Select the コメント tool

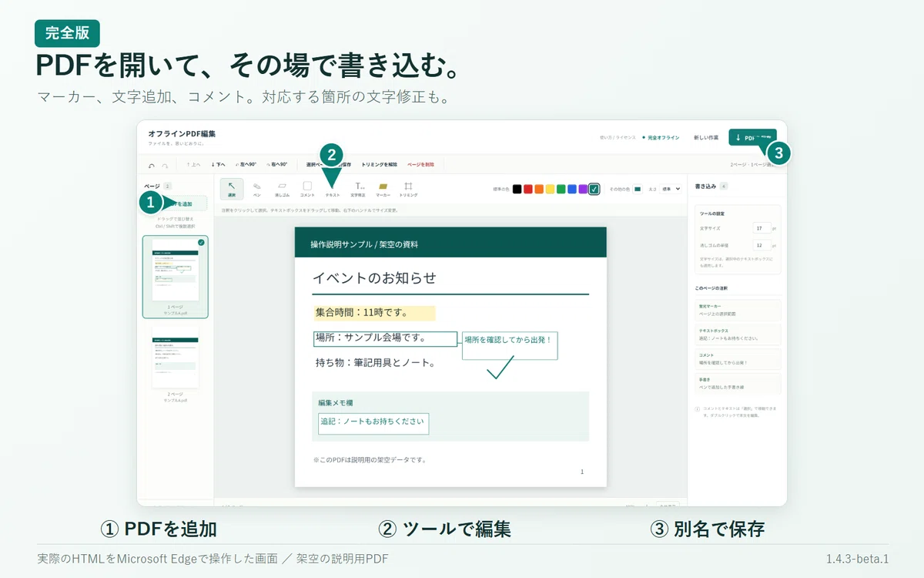point(307,189)
